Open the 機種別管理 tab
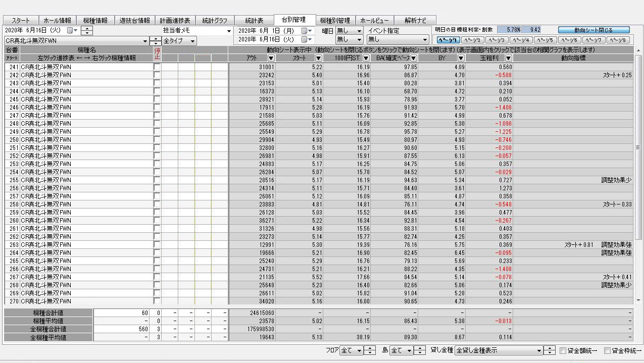 pyautogui.click(x=335, y=21)
